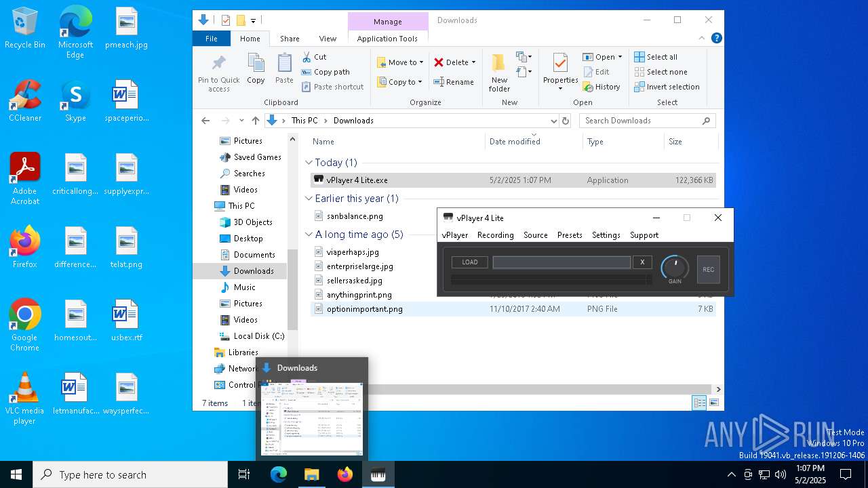Open 3D Objects in navigation pane

pyautogui.click(x=253, y=222)
